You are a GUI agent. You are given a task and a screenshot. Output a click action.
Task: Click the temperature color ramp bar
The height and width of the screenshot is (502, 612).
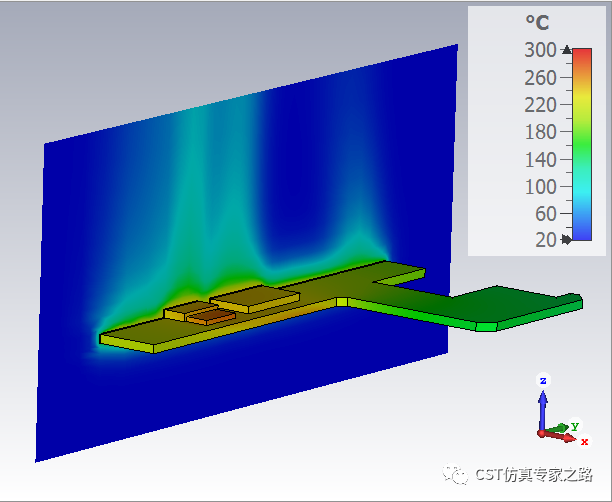[582, 144]
